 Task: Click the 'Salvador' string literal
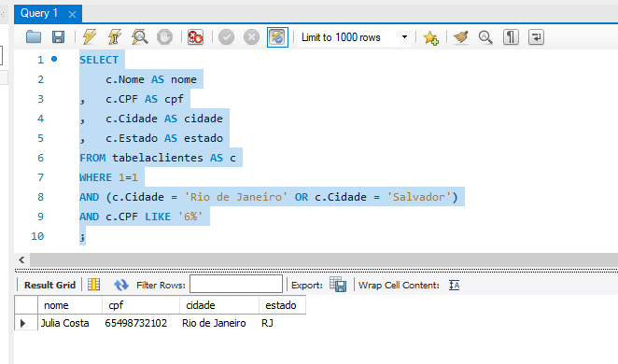coord(419,197)
